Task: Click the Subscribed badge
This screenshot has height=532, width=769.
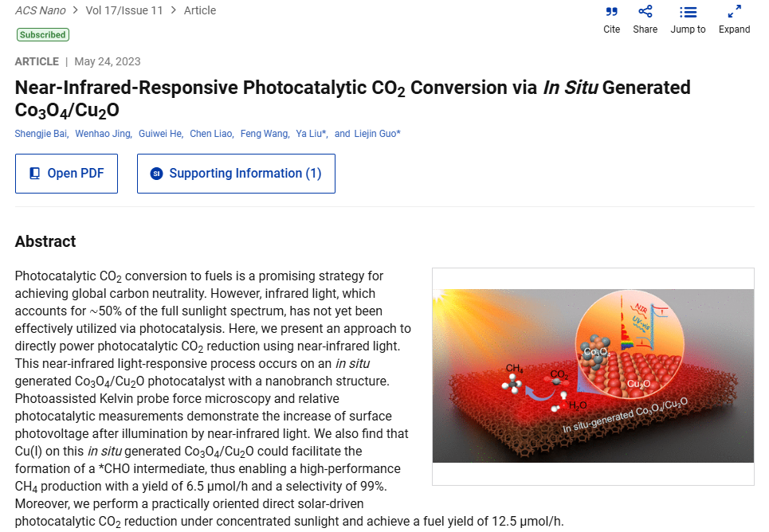Action: 43,35
